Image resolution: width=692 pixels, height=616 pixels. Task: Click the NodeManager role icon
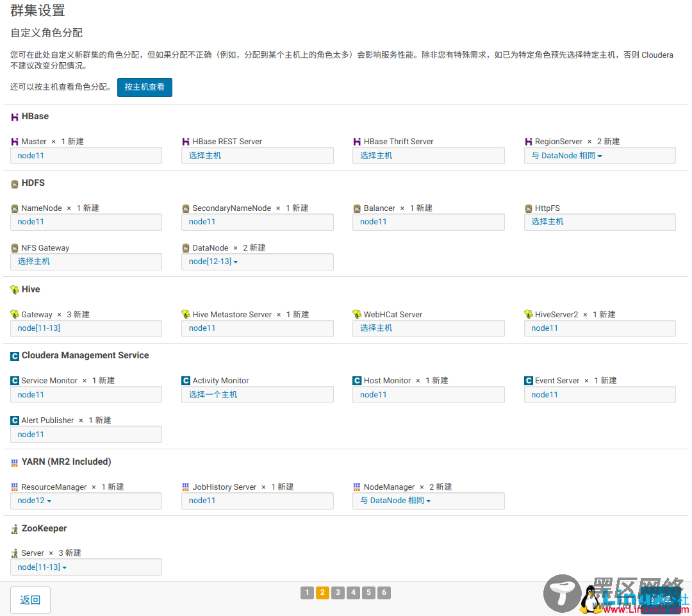coord(357,487)
